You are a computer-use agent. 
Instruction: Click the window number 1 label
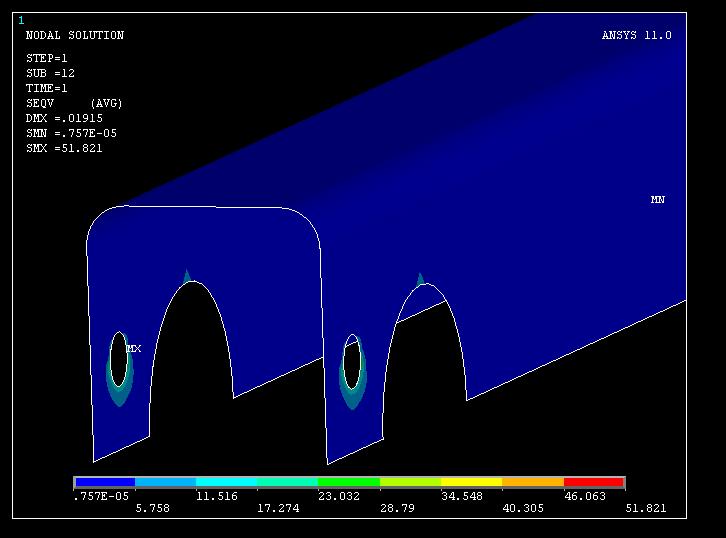click(x=21, y=20)
